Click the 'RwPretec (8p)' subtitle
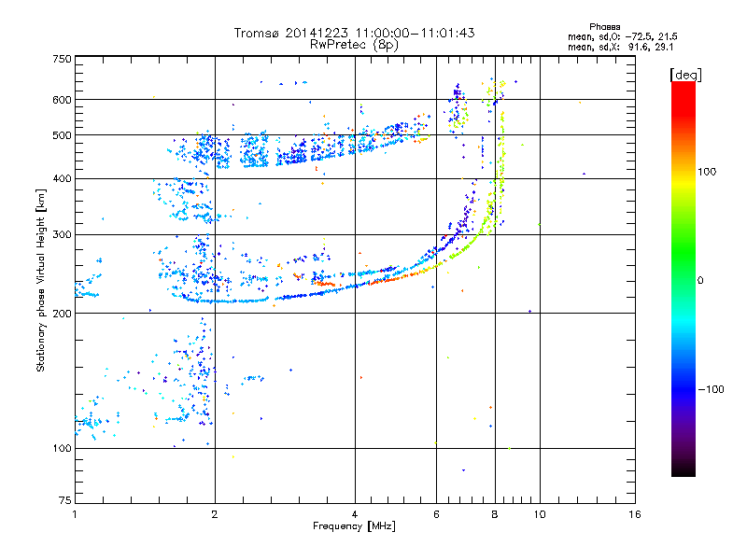 tap(354, 45)
